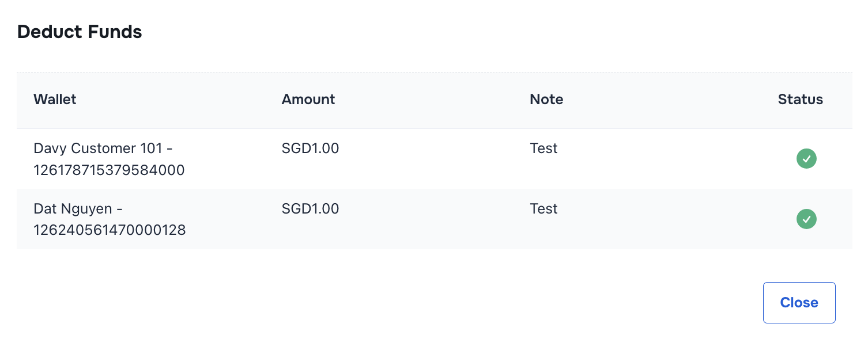Viewport: 868px width, 358px height.
Task: Select the wallet ID 126240561470000128
Action: 110,230
